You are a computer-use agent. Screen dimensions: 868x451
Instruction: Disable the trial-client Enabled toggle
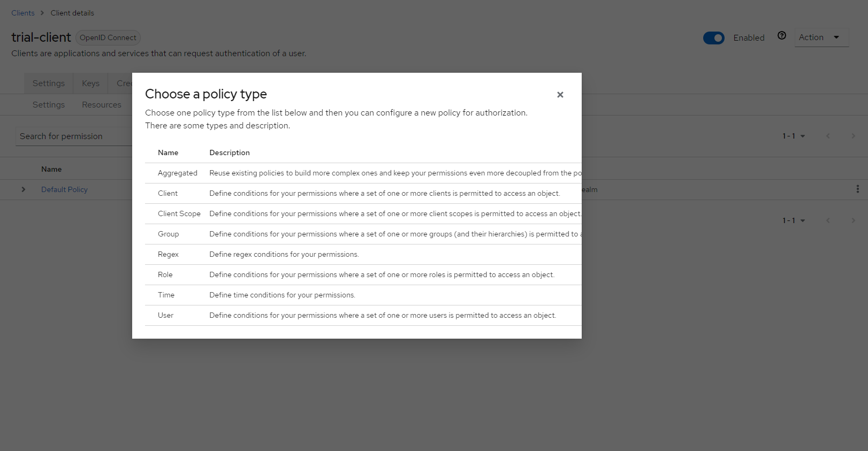coord(713,37)
